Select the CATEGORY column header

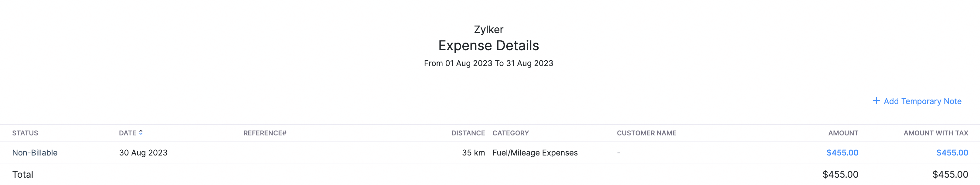point(511,133)
